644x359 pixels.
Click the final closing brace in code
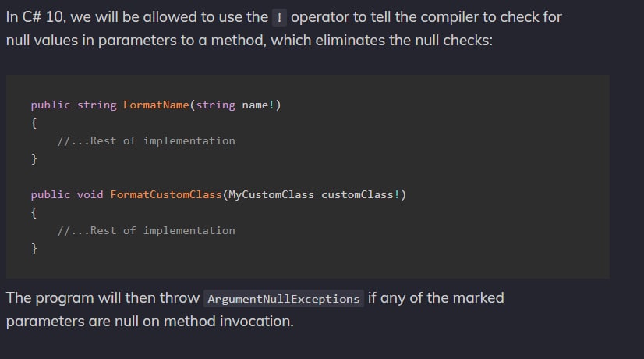tap(34, 248)
